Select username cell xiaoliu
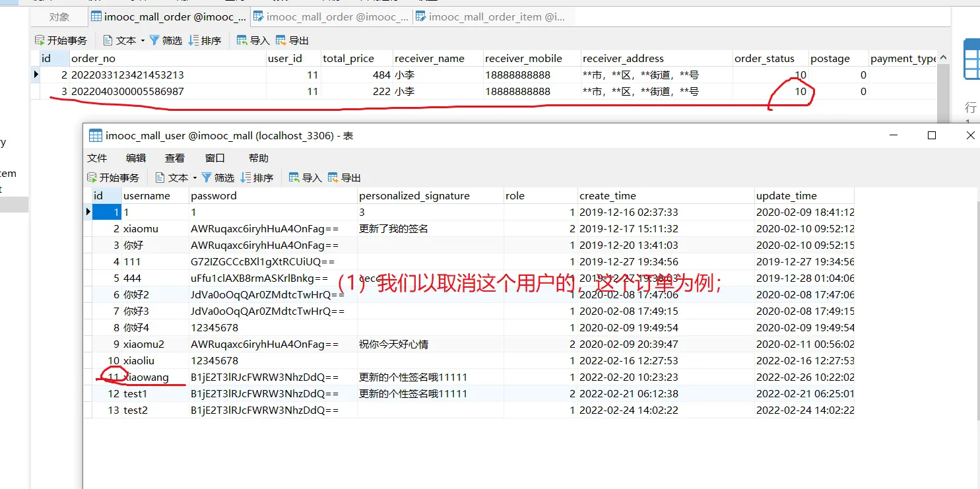The width and height of the screenshot is (980, 489). [155, 361]
